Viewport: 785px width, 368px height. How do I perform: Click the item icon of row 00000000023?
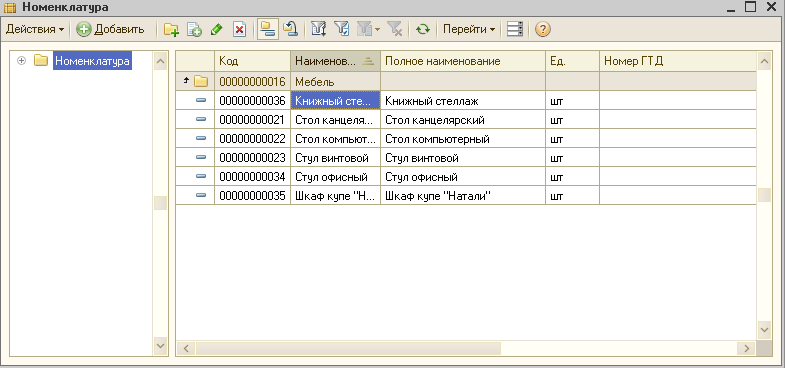[x=201, y=157]
